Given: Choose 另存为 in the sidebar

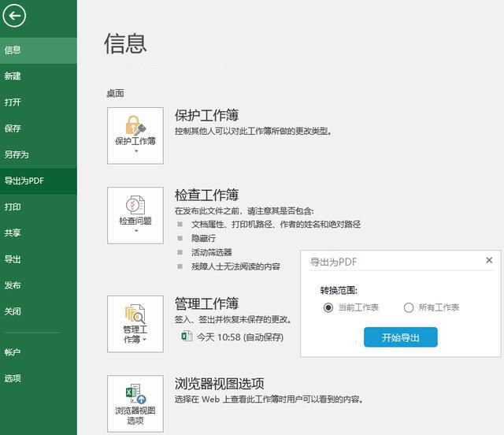Looking at the screenshot, I should click(39, 154).
